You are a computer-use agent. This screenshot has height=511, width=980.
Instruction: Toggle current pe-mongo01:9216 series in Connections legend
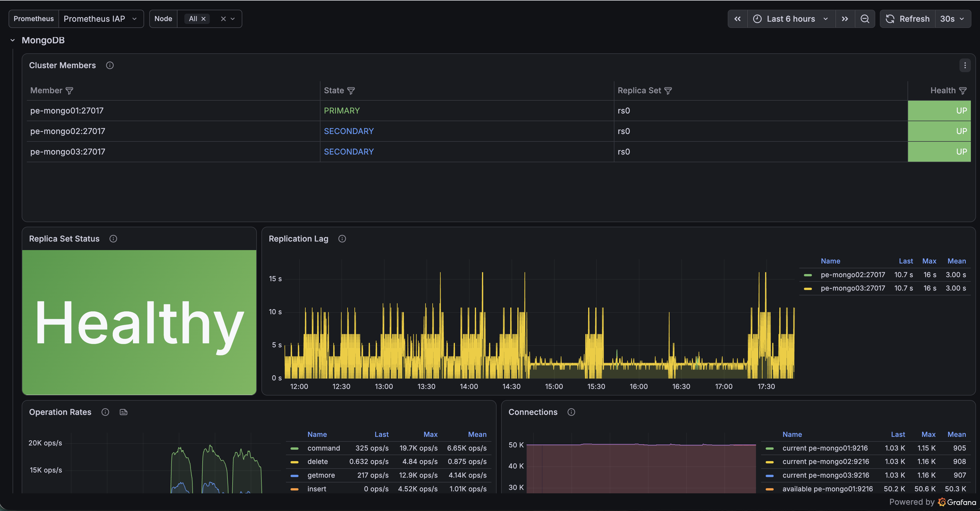pos(825,448)
